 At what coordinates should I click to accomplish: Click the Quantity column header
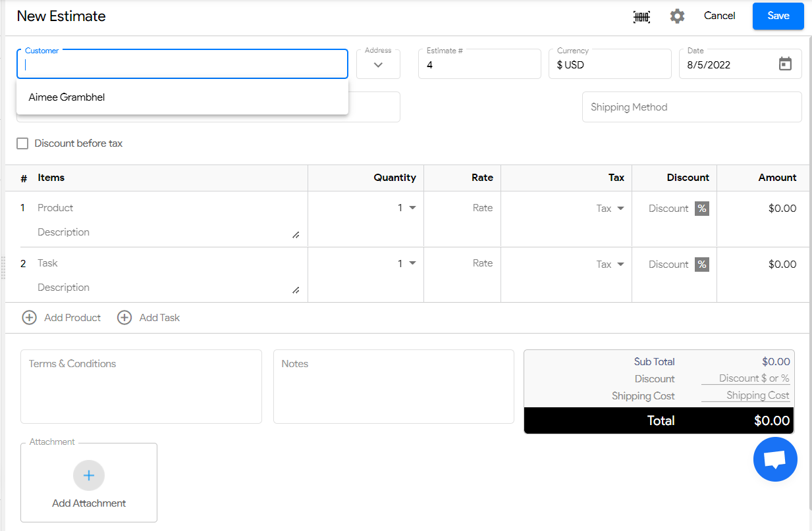[394, 178]
